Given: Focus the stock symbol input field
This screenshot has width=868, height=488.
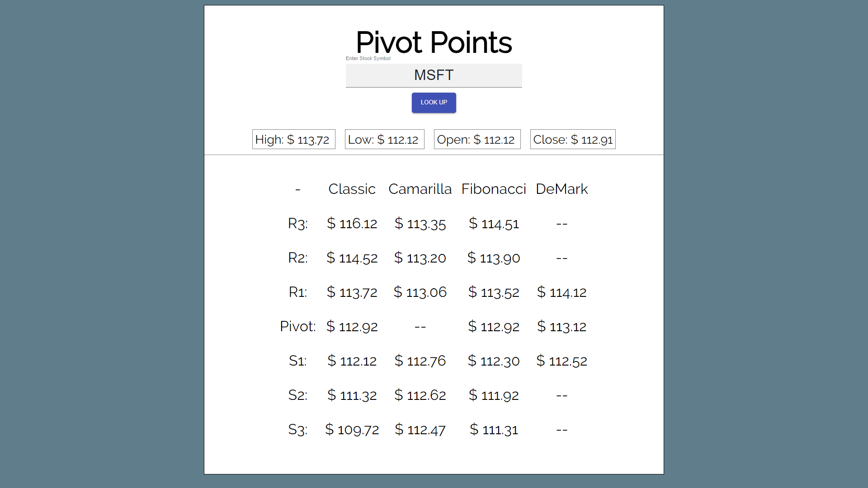Looking at the screenshot, I should [434, 75].
